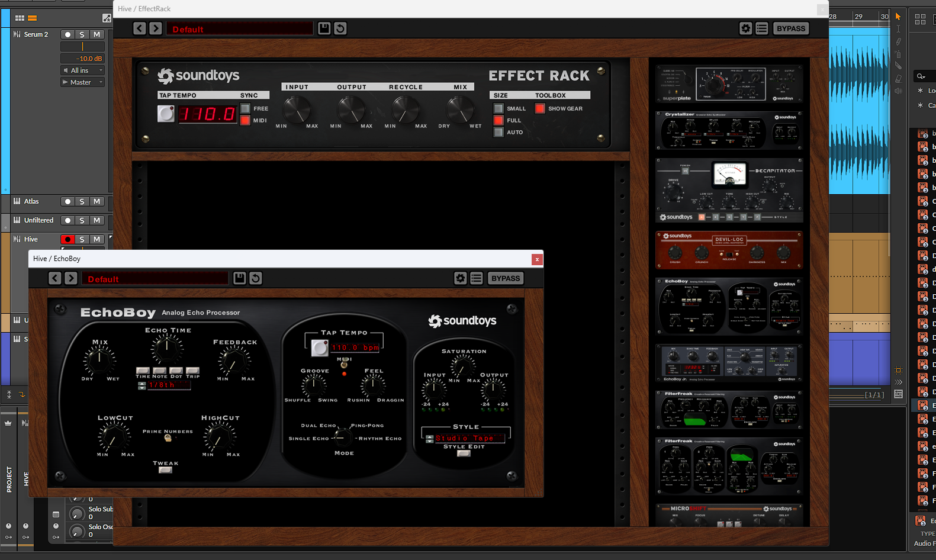
Task: Enable AUTO size in Effect Rack
Action: 498,132
